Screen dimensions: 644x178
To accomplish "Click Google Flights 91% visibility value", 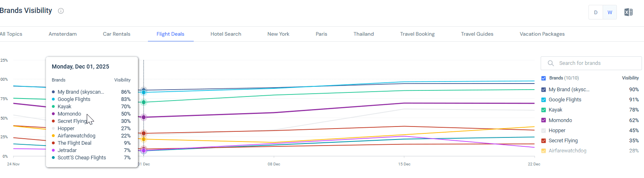I will pyautogui.click(x=634, y=100).
